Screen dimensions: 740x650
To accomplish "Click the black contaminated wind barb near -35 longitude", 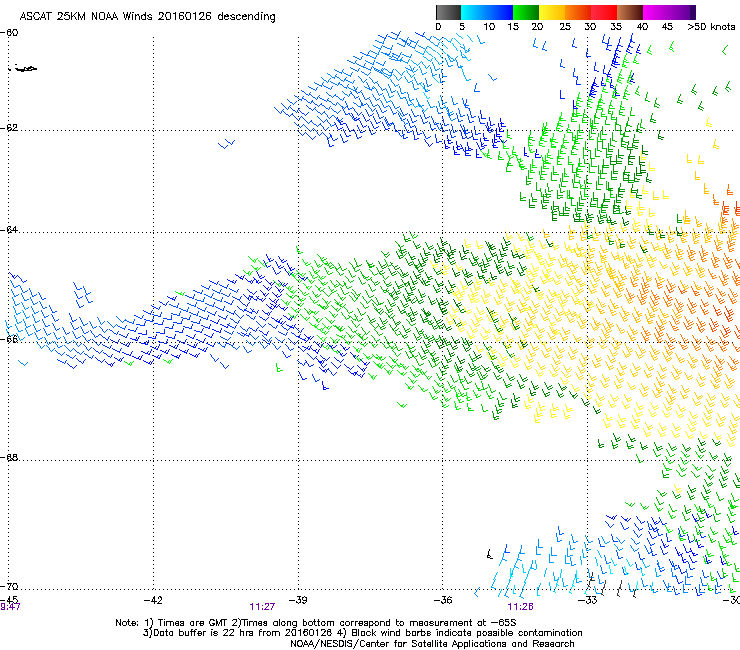I will tap(490, 554).
